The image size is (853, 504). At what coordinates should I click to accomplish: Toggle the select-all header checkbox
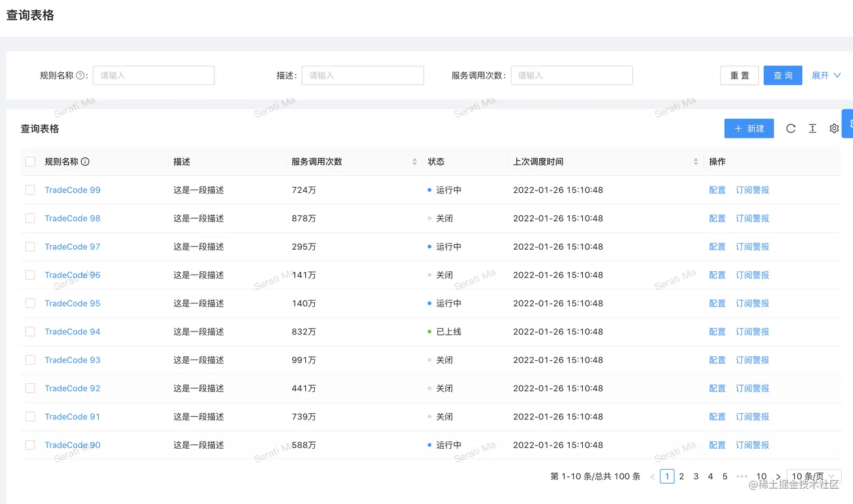30,162
